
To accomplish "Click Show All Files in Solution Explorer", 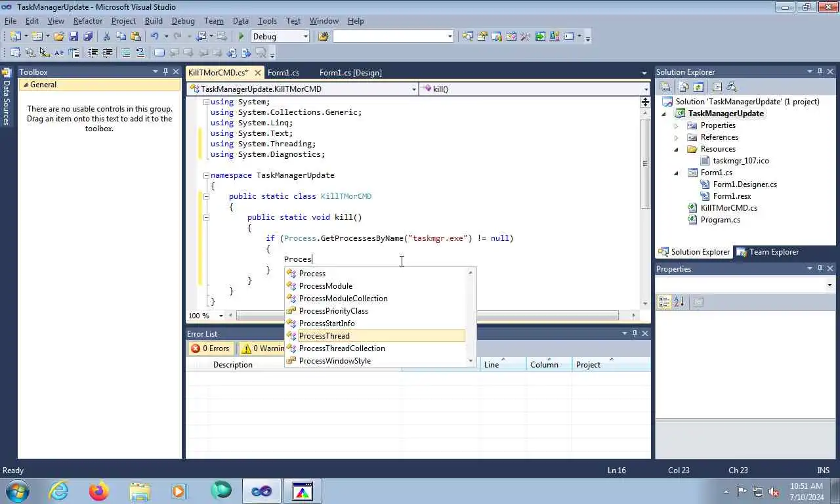I will [684, 87].
